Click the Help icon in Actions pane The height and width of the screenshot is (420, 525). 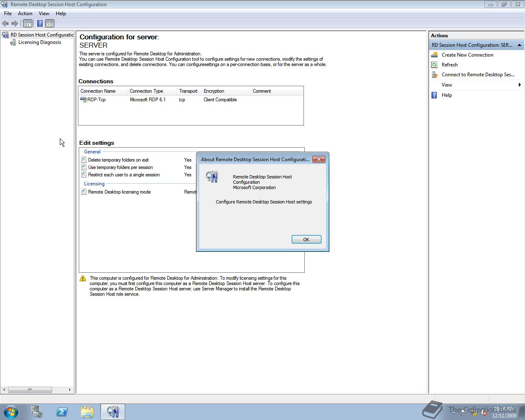pos(434,95)
